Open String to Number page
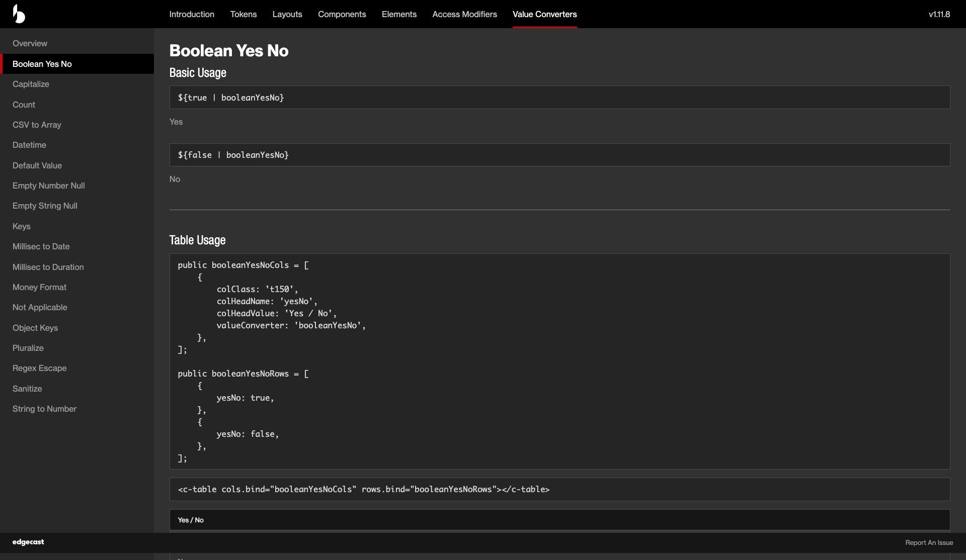The width and height of the screenshot is (966, 560). 77,409
